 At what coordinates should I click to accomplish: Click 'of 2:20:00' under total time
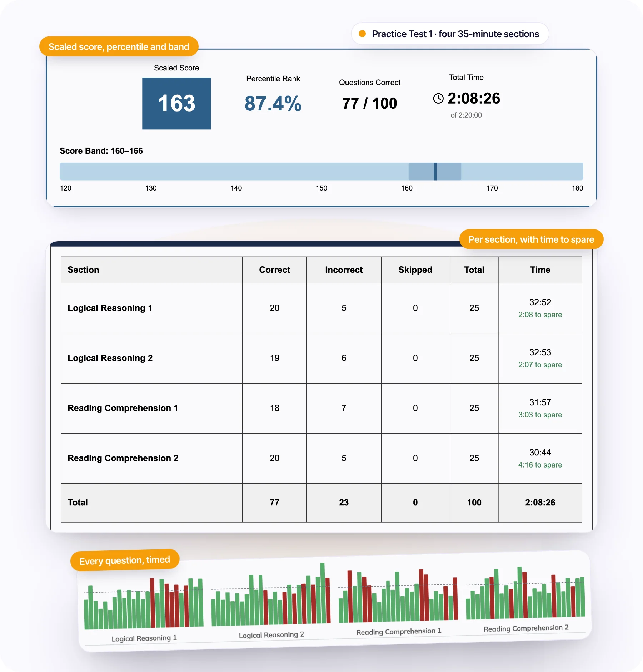[466, 115]
